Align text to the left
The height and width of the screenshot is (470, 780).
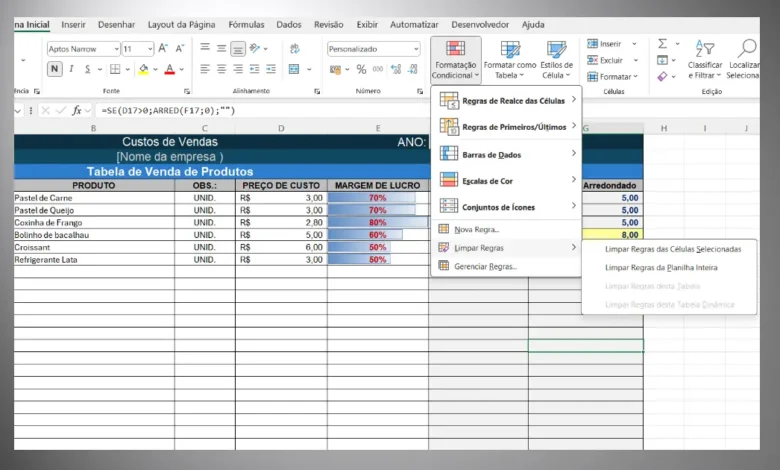tap(205, 69)
